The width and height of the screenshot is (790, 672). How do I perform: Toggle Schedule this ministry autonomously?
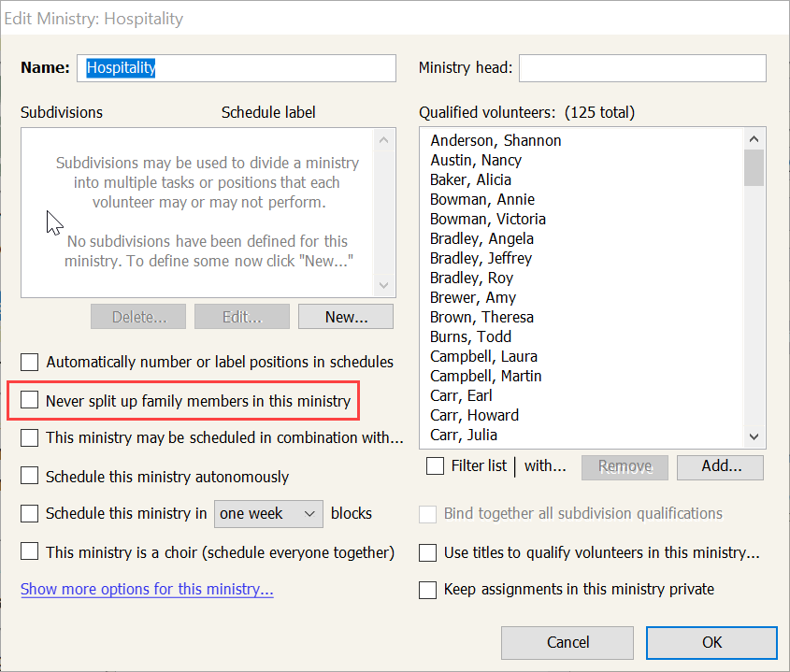(30, 477)
